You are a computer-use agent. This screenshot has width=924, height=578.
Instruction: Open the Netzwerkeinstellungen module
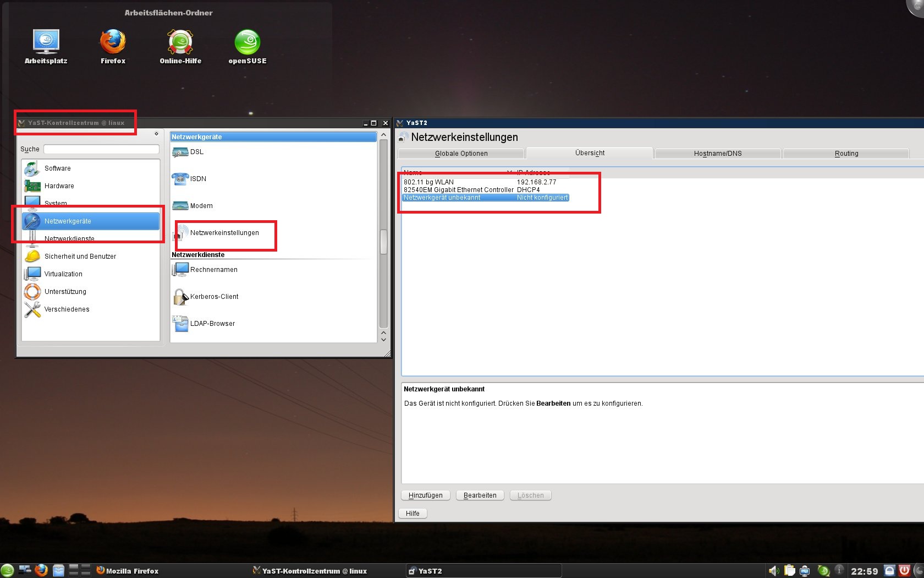click(x=216, y=233)
